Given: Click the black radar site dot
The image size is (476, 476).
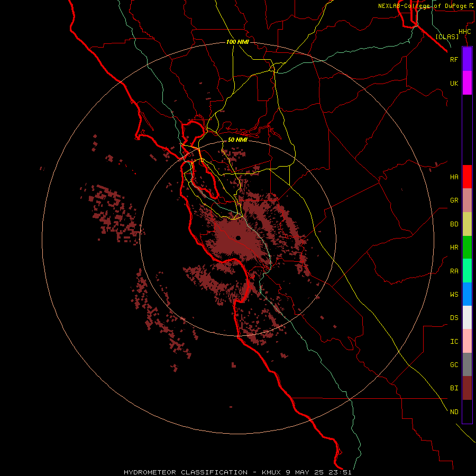Looking at the screenshot, I should coord(238,238).
